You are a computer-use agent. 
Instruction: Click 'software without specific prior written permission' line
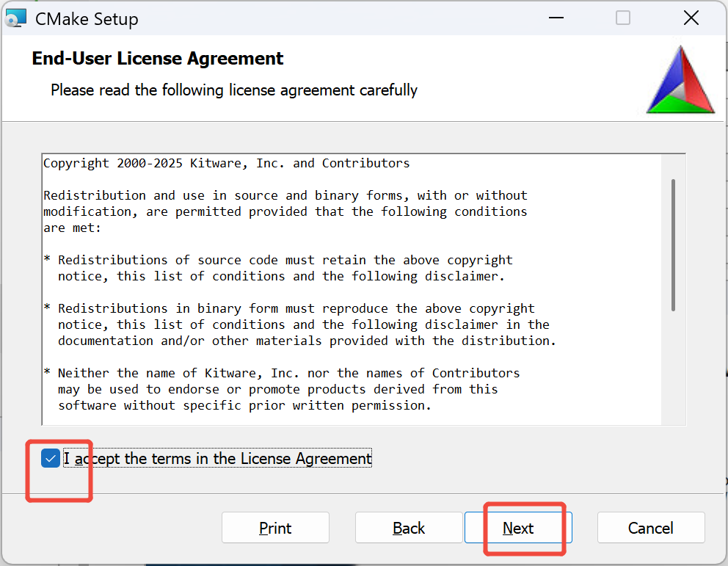pos(244,405)
